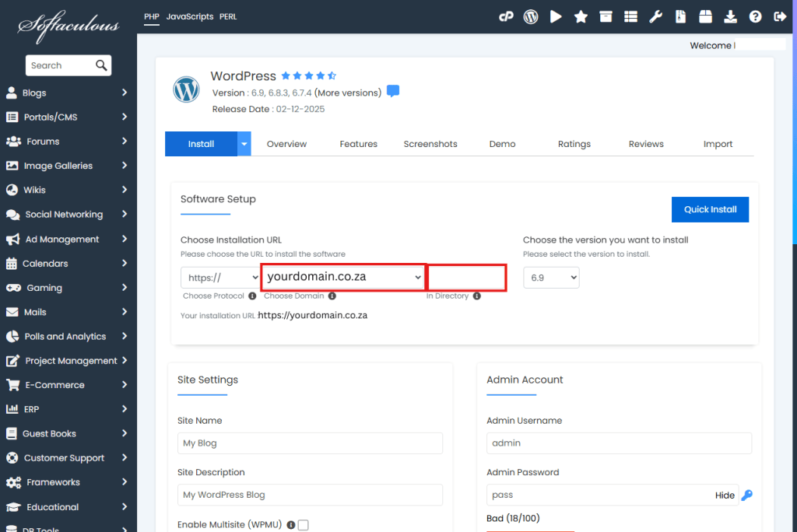Screen dimensions: 797x532
Task: Open the https:// protocol dropdown
Action: (221, 278)
